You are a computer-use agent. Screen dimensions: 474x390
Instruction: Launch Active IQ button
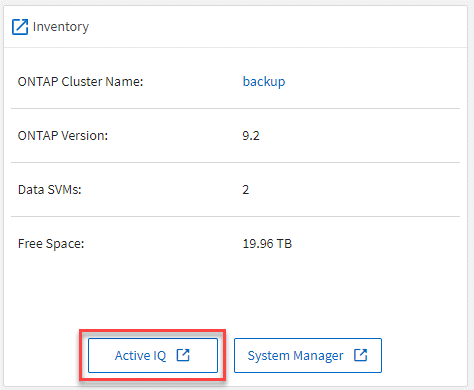[x=153, y=355]
